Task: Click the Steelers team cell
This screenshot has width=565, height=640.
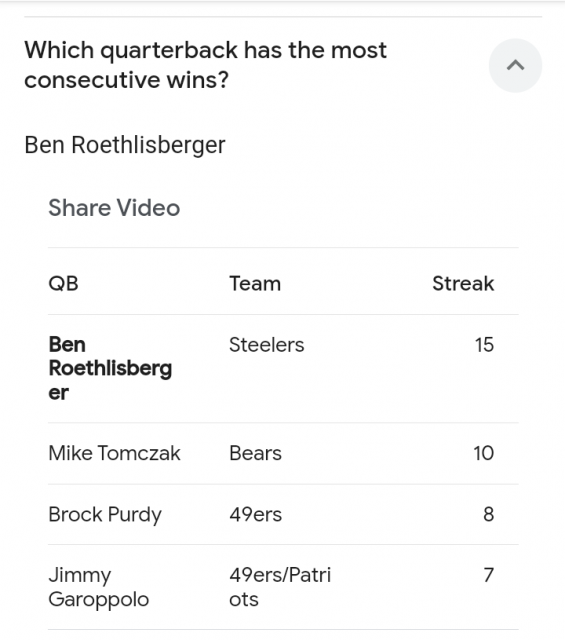Action: tap(267, 345)
